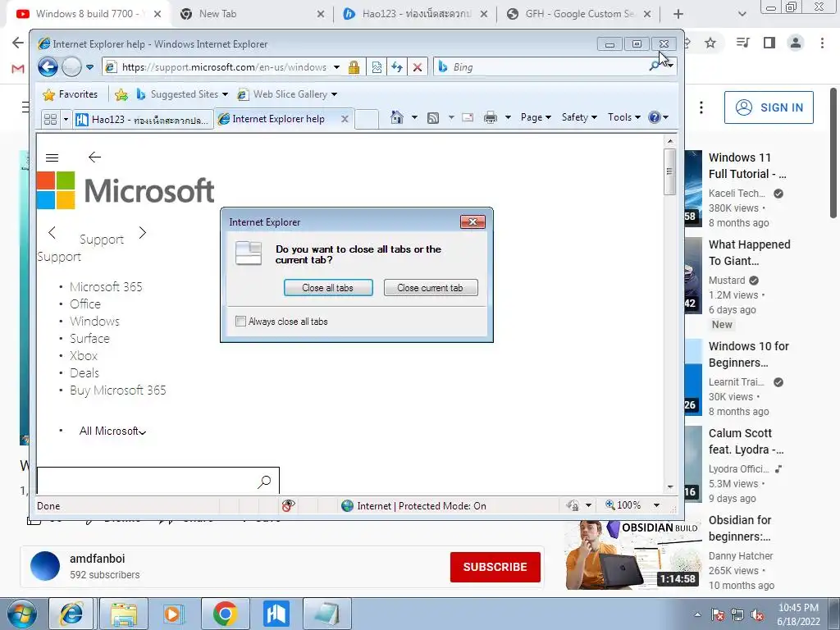Dismiss the dialog with red X
This screenshot has width=840, height=630.
click(x=472, y=221)
